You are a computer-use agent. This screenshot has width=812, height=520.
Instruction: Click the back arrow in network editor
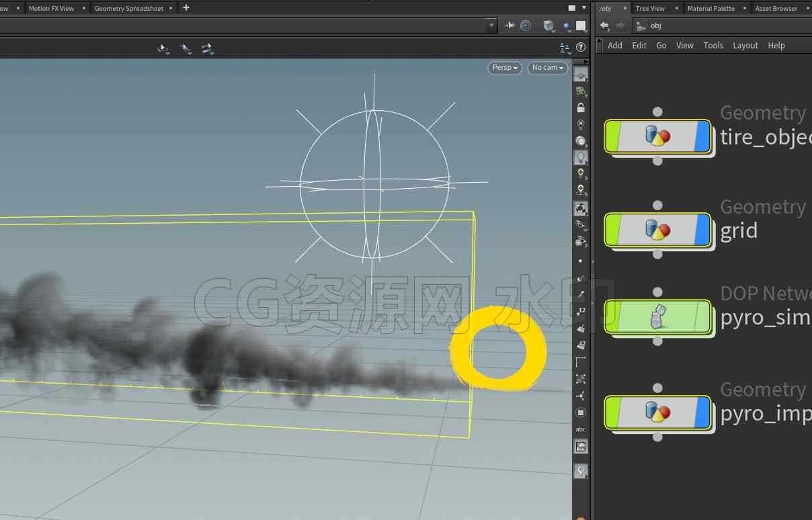click(604, 26)
